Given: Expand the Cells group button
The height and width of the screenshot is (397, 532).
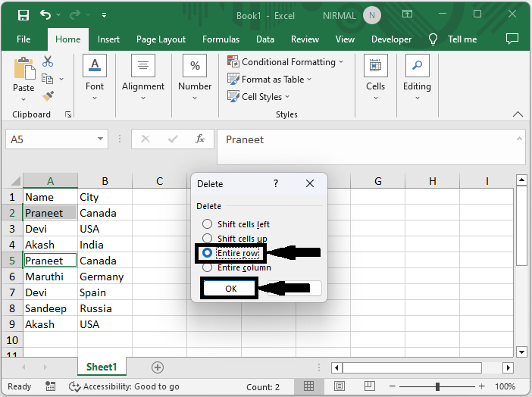Looking at the screenshot, I should coord(376,78).
